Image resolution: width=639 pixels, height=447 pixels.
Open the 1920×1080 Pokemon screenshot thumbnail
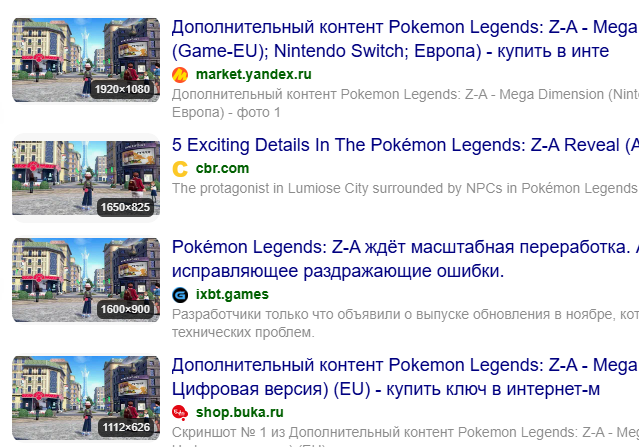click(86, 59)
